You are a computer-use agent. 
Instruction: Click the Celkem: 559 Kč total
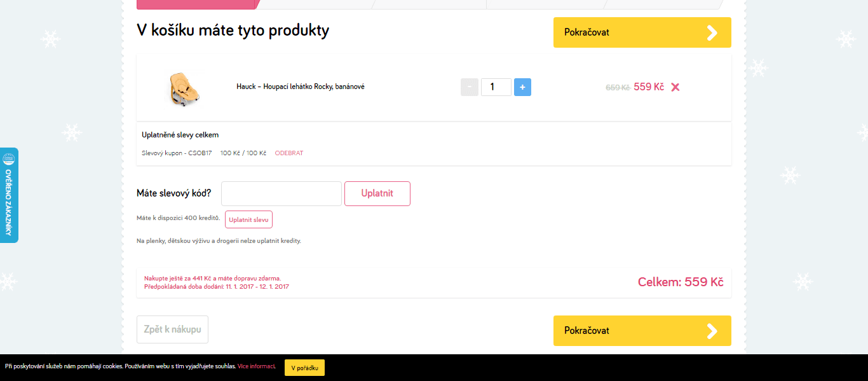[680, 282]
